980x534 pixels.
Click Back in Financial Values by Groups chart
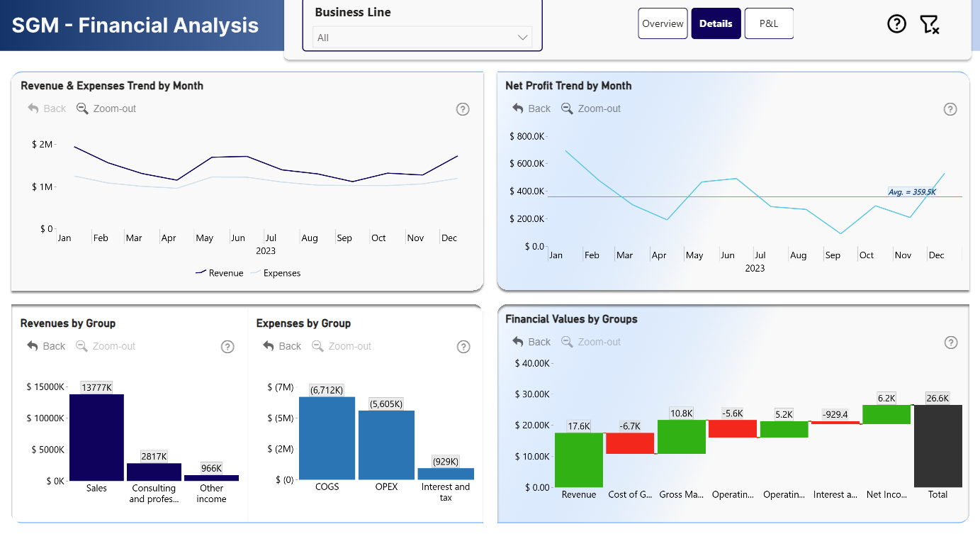(x=531, y=342)
